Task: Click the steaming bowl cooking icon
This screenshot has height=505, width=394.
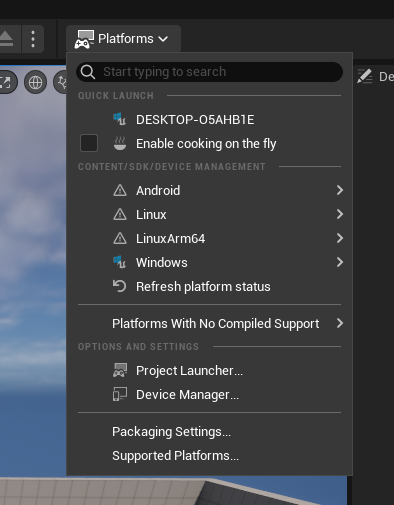Action: coord(120,143)
